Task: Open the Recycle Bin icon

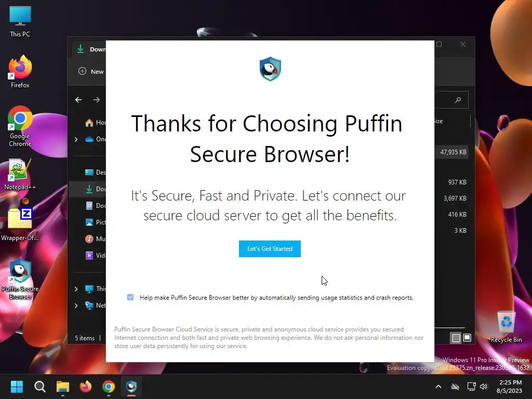Action: [506, 327]
